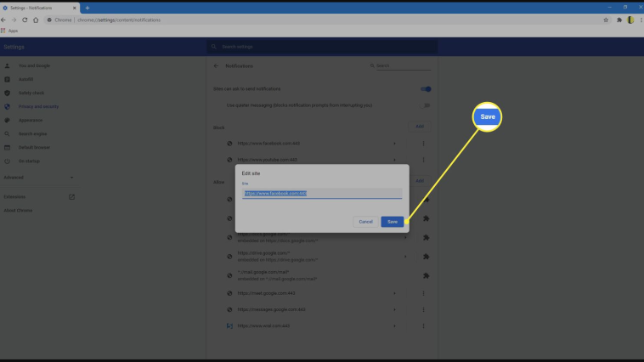Image resolution: width=644 pixels, height=362 pixels.
Task: Open more actions for youtube.com
Action: (x=423, y=160)
